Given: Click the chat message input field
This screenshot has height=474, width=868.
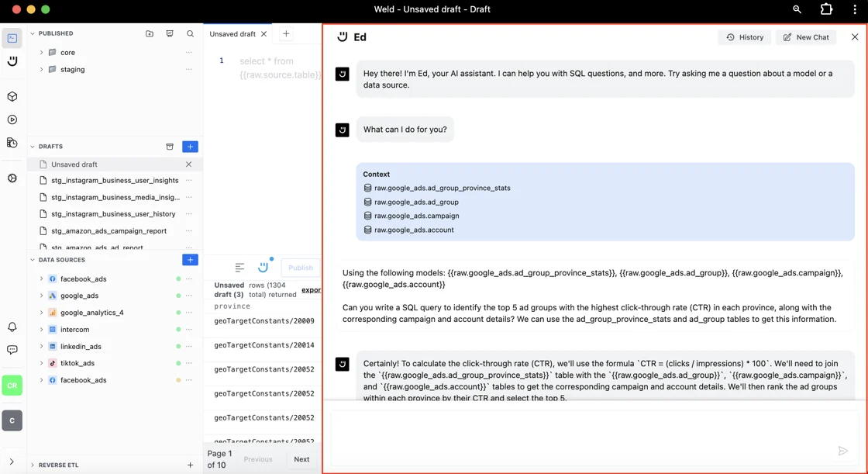Looking at the screenshot, I should pos(581,438).
